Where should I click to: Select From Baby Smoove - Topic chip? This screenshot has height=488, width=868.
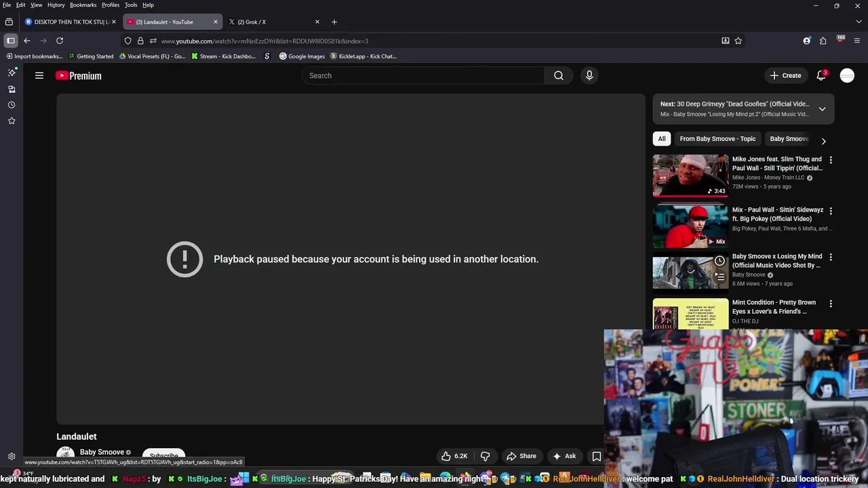click(x=717, y=139)
